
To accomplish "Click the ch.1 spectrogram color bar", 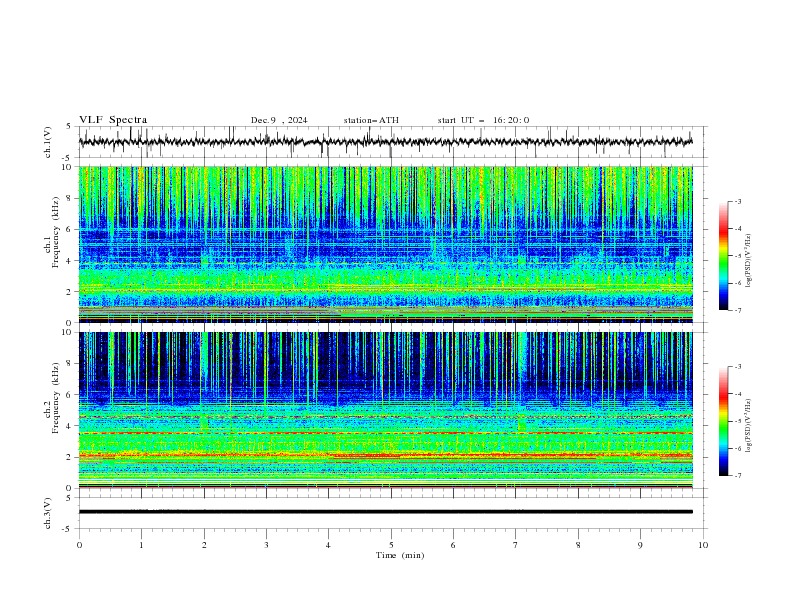I will coord(723,255).
